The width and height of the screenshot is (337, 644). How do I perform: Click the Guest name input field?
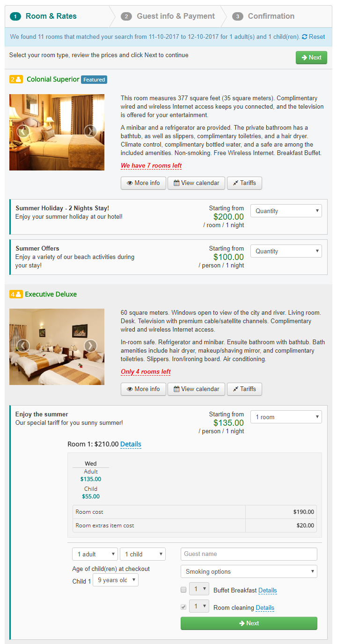click(249, 554)
